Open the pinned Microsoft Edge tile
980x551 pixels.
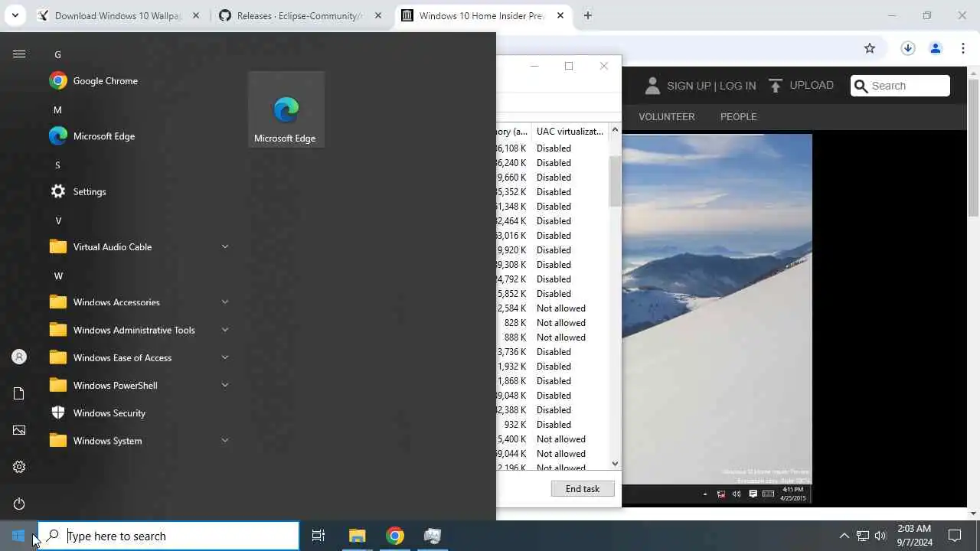[286, 109]
